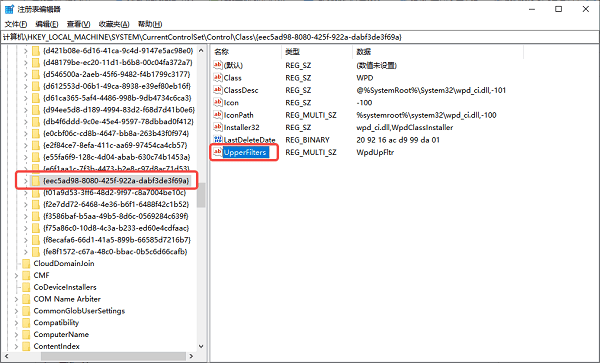Click the tree pane horizontal scroll right arrow
Image resolution: width=600 pixels, height=363 pixels.
191,356
